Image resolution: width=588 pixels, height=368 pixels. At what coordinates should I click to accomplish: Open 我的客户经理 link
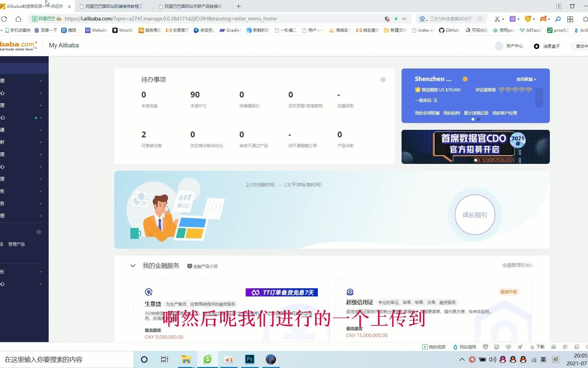pos(505,113)
